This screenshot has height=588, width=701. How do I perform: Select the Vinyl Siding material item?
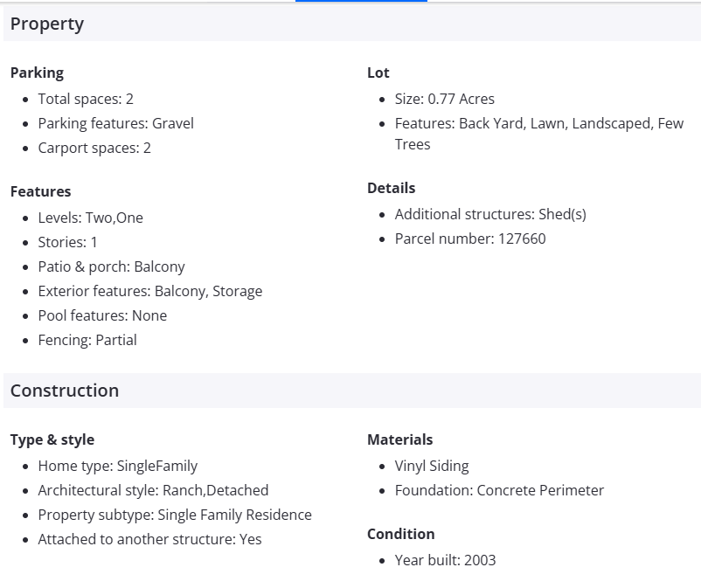coord(432,466)
